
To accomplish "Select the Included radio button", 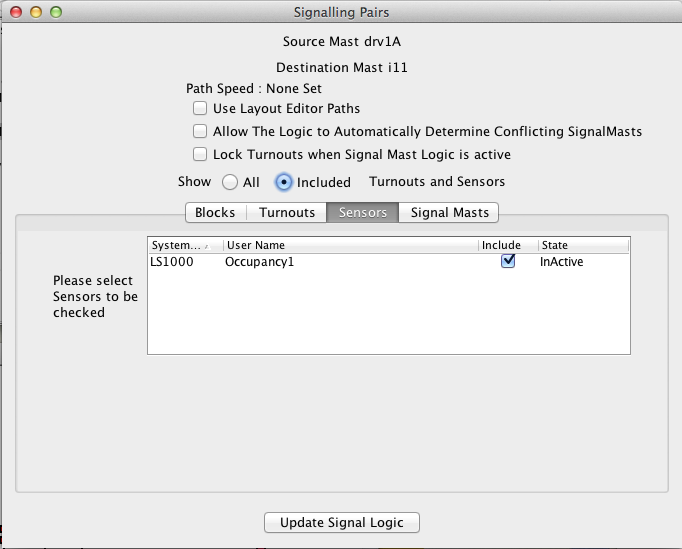I will pos(284,182).
